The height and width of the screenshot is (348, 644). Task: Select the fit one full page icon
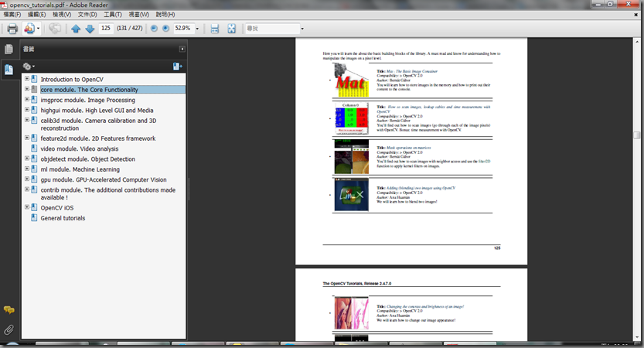coord(232,29)
